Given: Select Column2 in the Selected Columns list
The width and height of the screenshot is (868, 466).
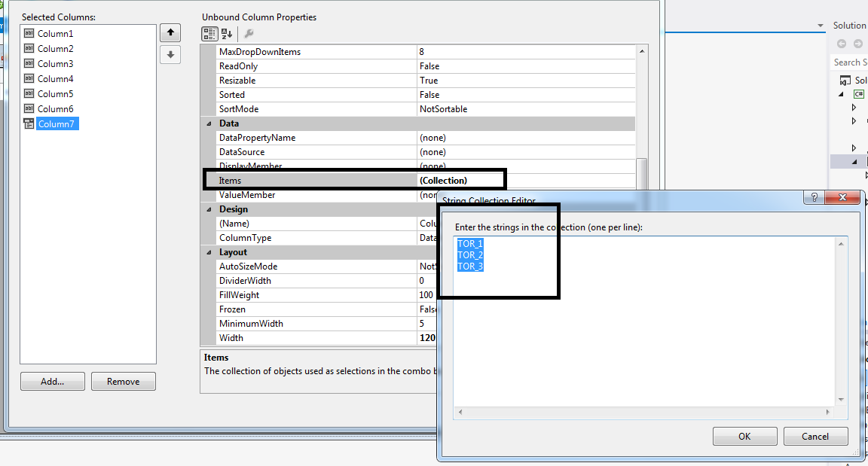Looking at the screenshot, I should 55,49.
